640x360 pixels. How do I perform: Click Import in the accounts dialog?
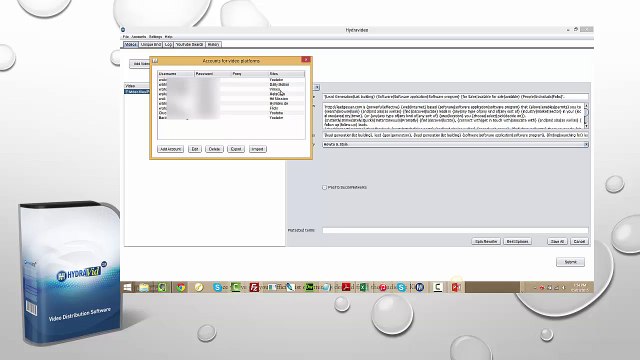258,149
